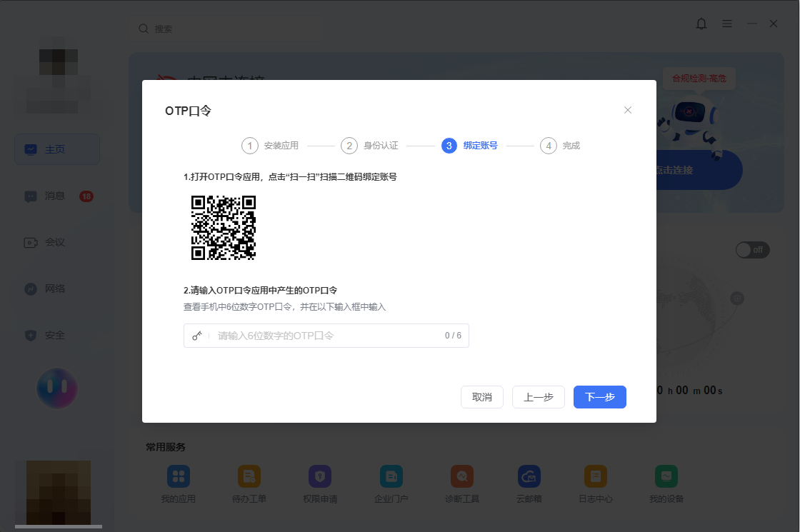The width and height of the screenshot is (800, 532).
Task: Open the 我的设备 icon
Action: 666,476
